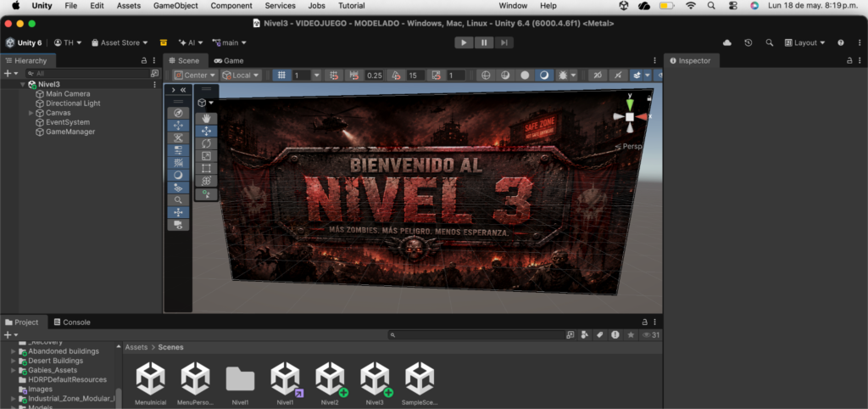The image size is (868, 409).
Task: Click the green Y axis gizmo cone
Action: (x=630, y=104)
